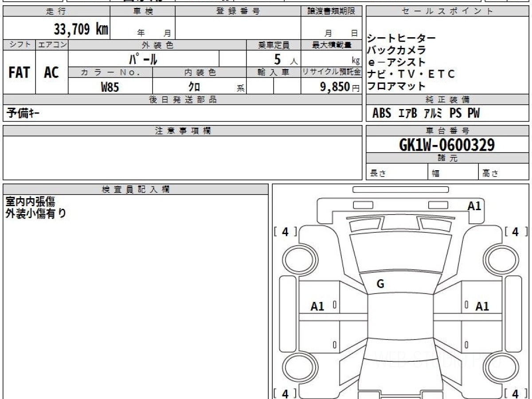Select color number W85
Viewport: 532px width, 399px height.
pos(110,87)
